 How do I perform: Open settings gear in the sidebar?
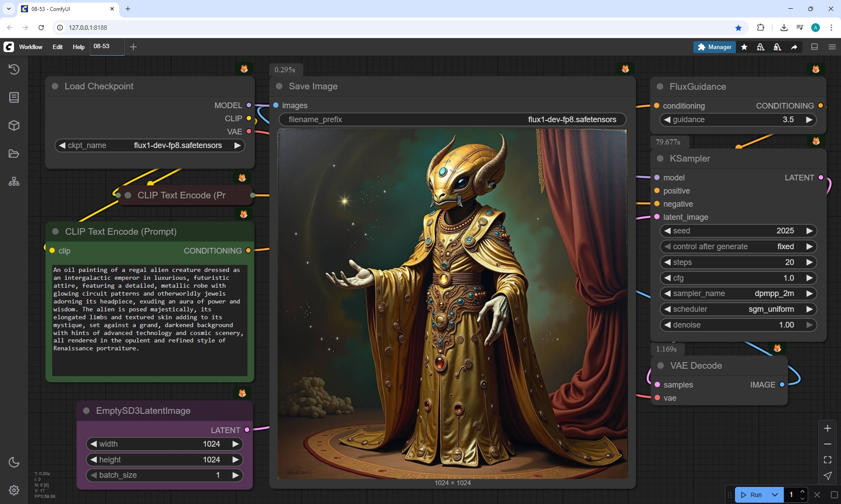14,490
